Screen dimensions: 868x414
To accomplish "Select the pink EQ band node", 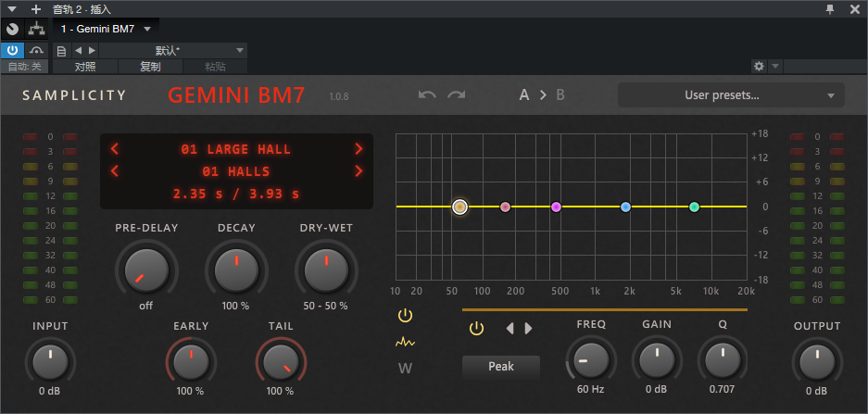I will [505, 207].
